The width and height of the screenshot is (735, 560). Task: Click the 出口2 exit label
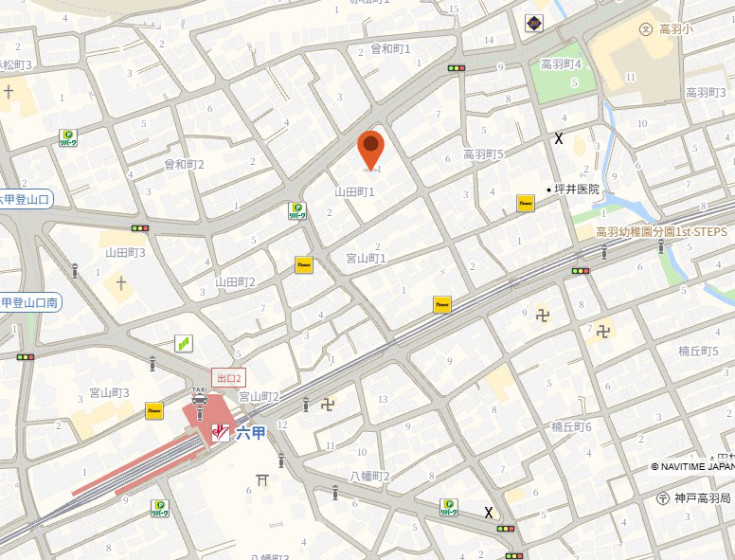click(x=229, y=378)
